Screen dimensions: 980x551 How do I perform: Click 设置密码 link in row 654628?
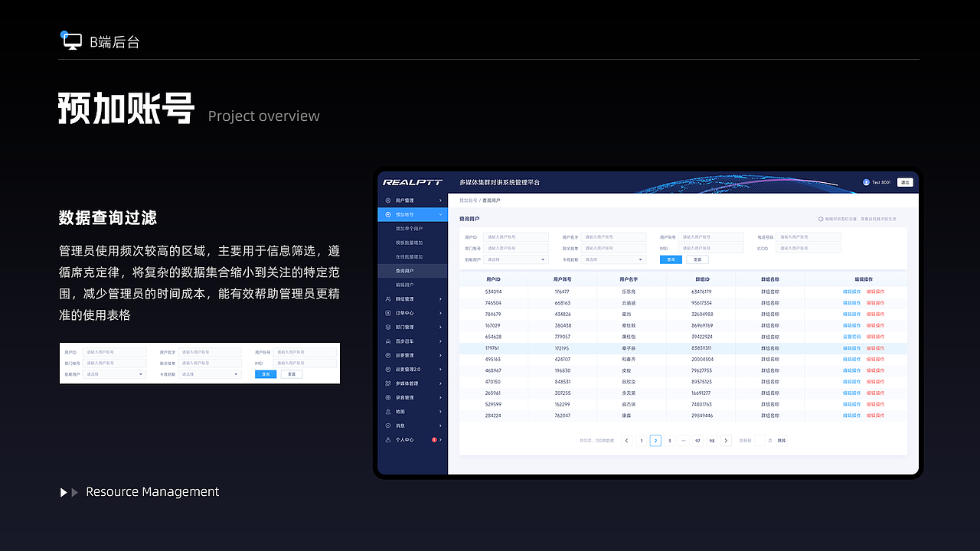(851, 337)
